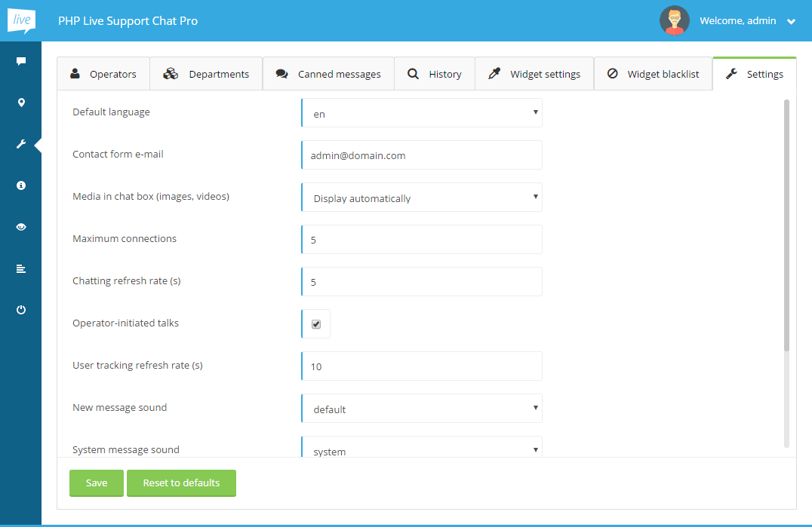Expand the Default language dropdown
The height and width of the screenshot is (527, 812).
[422, 113]
